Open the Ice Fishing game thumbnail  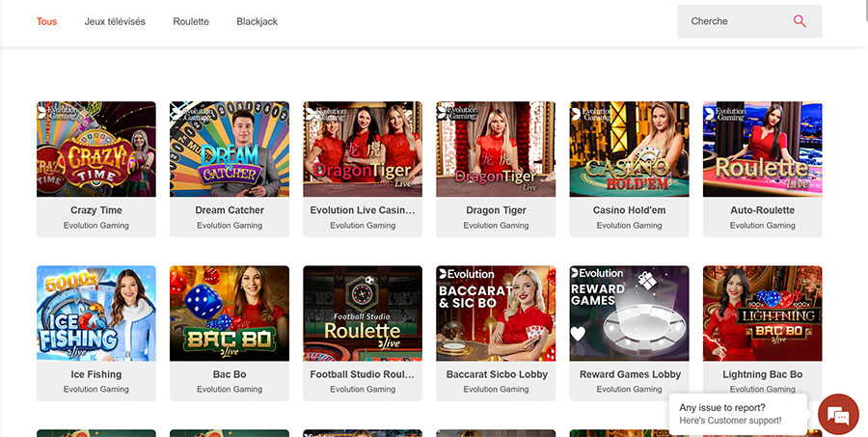coord(96,314)
